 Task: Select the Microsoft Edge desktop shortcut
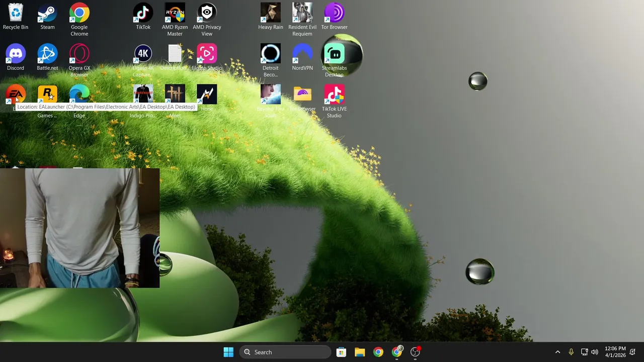click(79, 101)
